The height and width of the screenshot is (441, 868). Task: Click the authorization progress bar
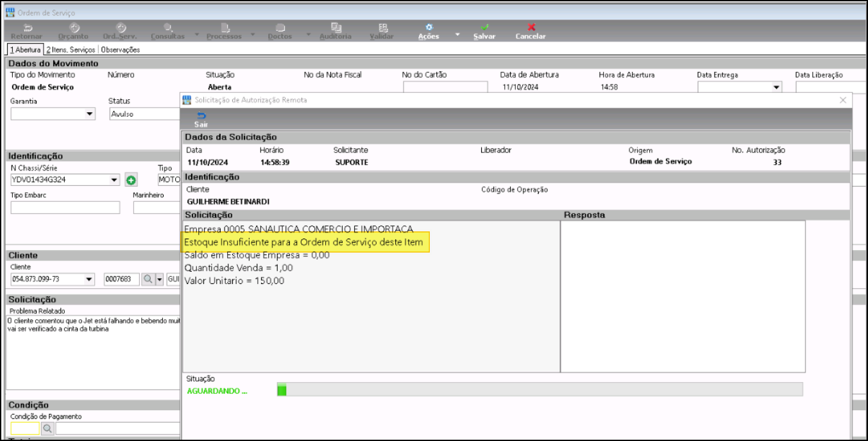(540, 390)
